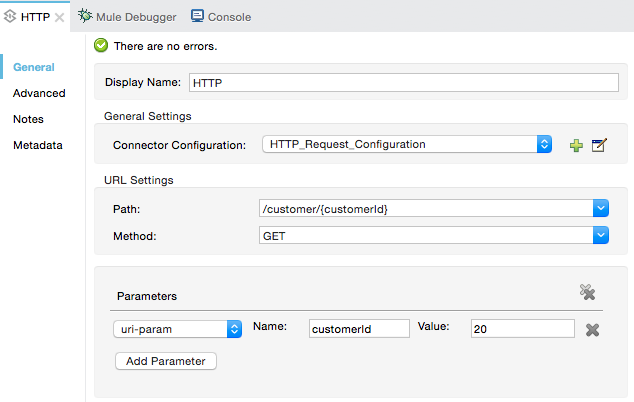Click the HTTP tab connector icon

[x=10, y=17]
